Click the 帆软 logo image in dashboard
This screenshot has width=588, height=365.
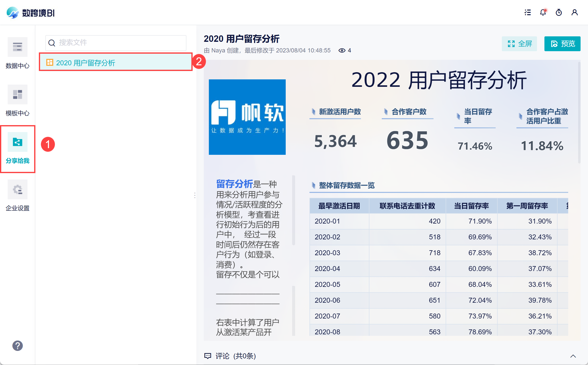247,117
